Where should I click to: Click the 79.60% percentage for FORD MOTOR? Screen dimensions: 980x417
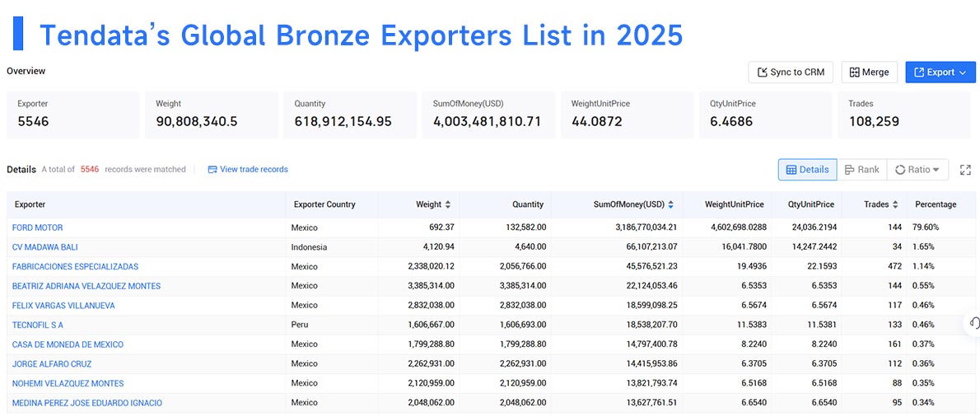926,227
